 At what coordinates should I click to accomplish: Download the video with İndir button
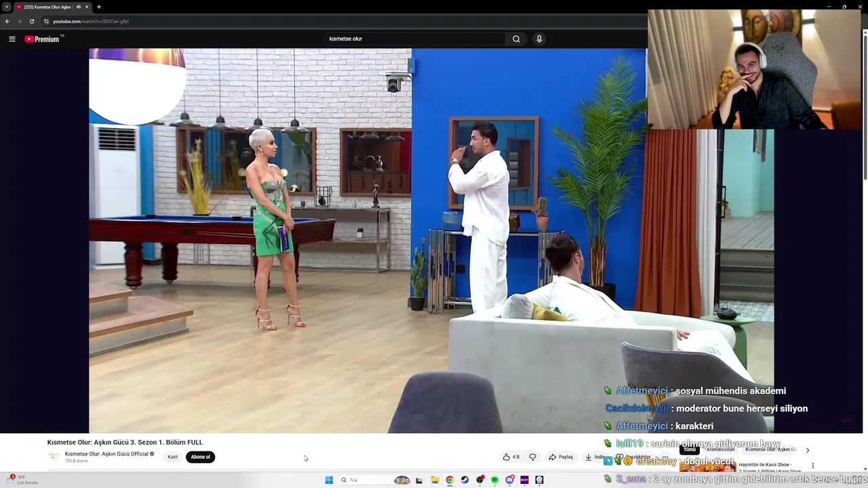pos(595,457)
